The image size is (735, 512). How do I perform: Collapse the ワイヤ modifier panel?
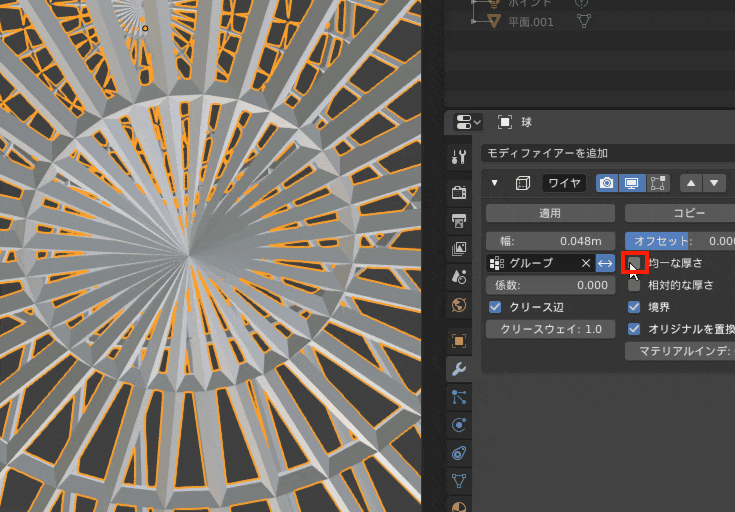494,183
